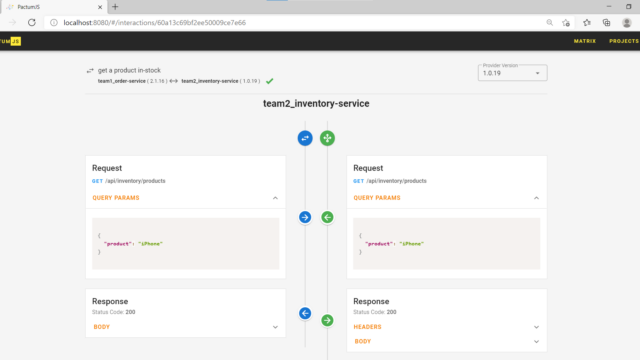Open the browser profile avatar
Screen dimensions: 640x360
click(627, 23)
